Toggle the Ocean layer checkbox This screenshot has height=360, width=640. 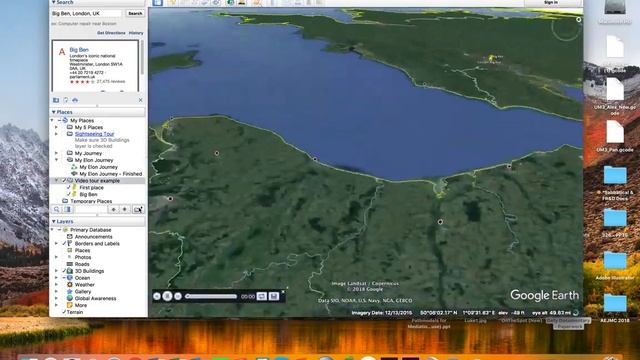click(x=64, y=278)
